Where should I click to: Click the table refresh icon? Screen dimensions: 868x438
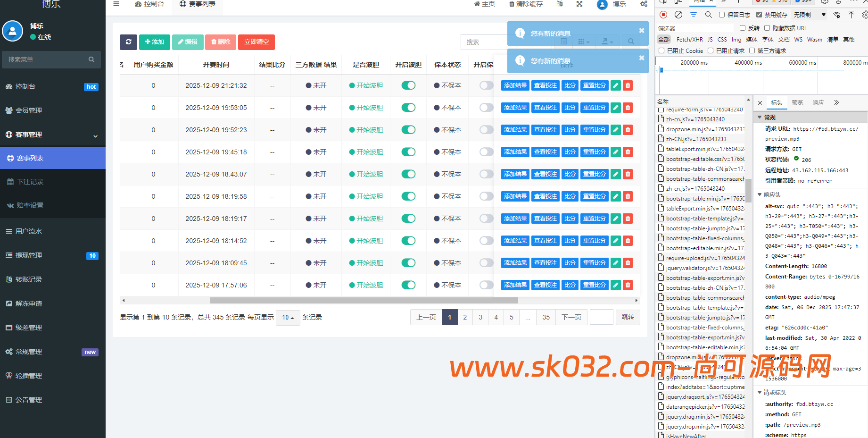128,42
